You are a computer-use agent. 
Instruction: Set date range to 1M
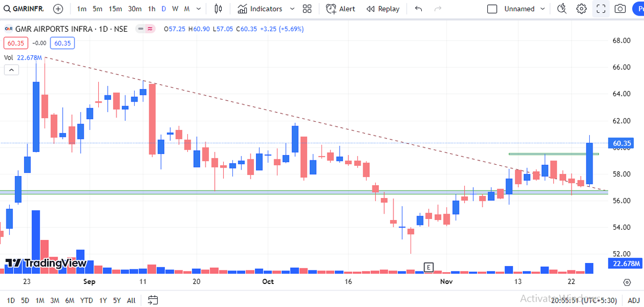tap(40, 300)
